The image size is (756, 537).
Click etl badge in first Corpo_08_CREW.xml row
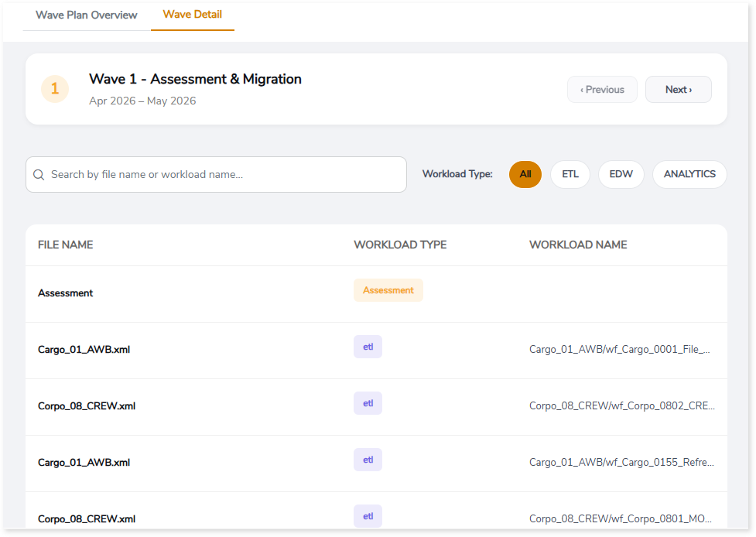[x=368, y=403]
